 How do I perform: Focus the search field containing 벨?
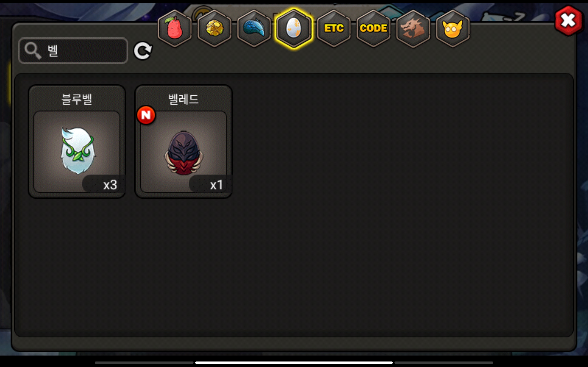[73, 51]
